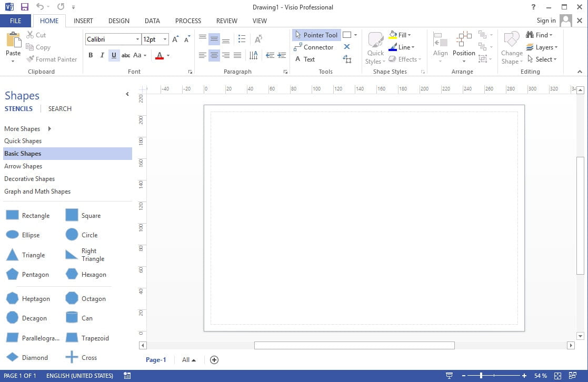
Task: Click the bullets list icon
Action: [x=242, y=39]
